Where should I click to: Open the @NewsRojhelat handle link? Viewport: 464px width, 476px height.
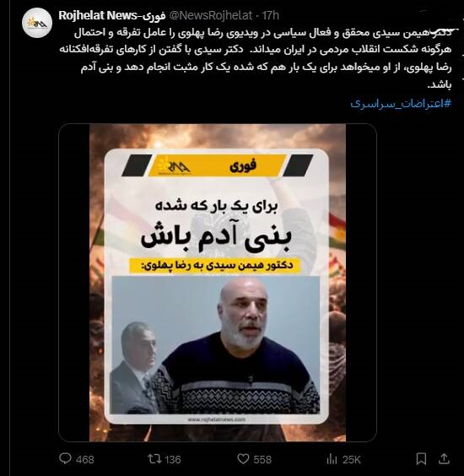[x=210, y=15]
